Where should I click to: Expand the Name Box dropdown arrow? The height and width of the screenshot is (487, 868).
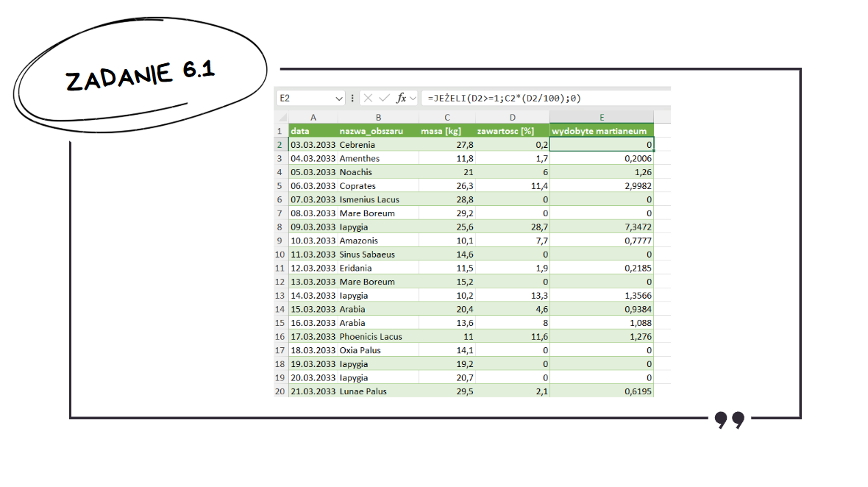pos(339,99)
